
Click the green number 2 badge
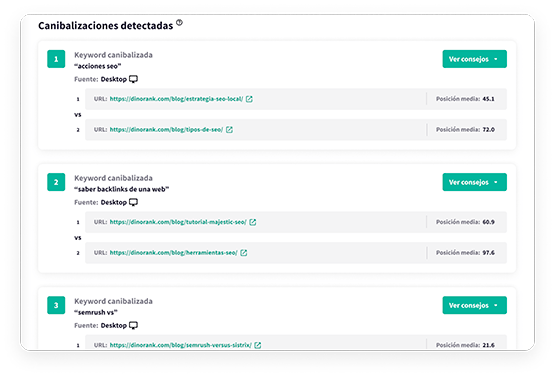point(56,182)
